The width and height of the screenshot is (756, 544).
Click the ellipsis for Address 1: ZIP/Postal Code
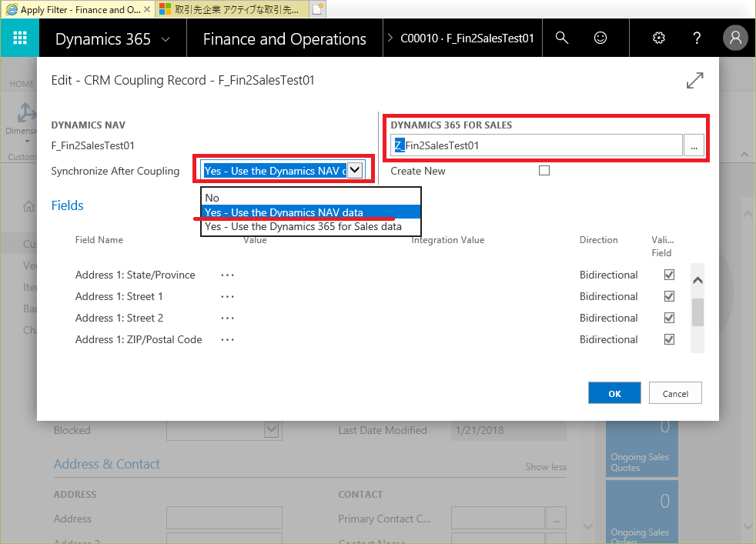[x=227, y=340]
